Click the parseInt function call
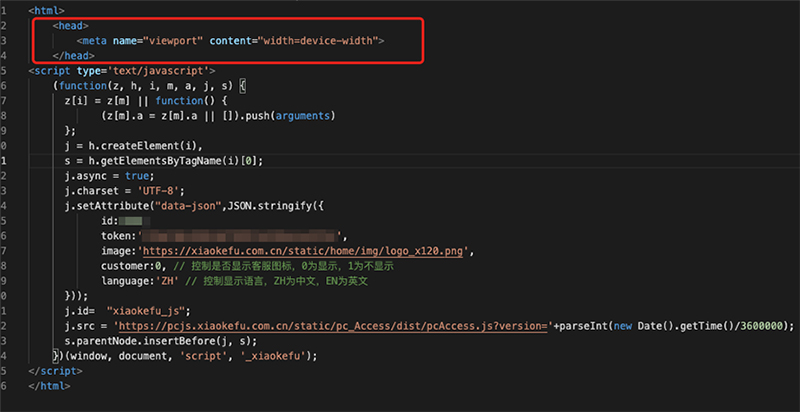 click(x=583, y=327)
